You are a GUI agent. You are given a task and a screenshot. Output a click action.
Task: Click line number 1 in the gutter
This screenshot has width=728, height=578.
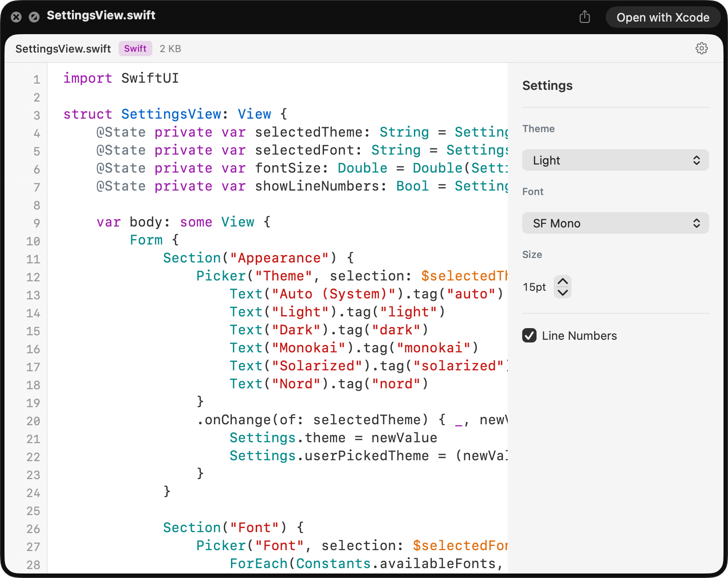point(37,80)
